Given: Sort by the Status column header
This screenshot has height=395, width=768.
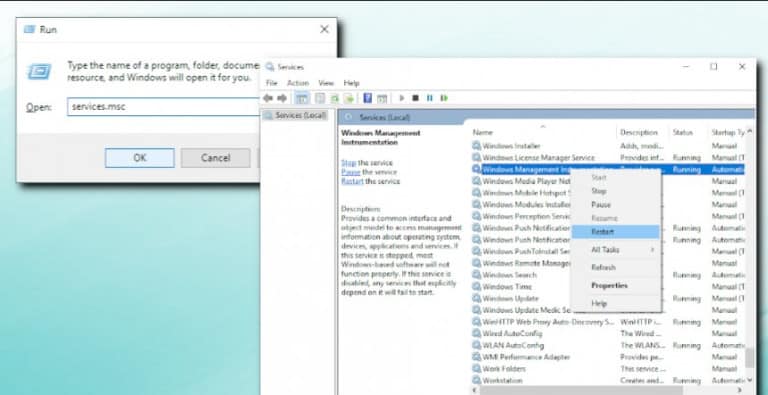Looking at the screenshot, I should 688,132.
